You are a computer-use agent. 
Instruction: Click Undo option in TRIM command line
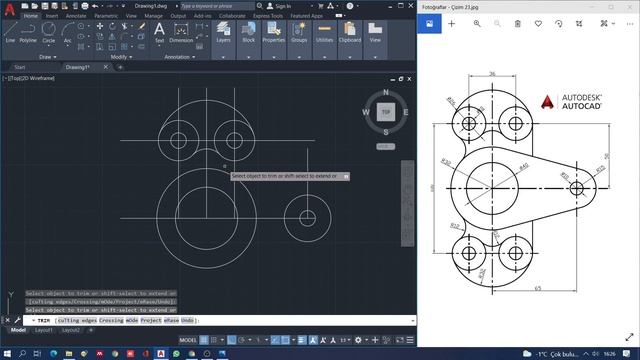(x=187, y=320)
